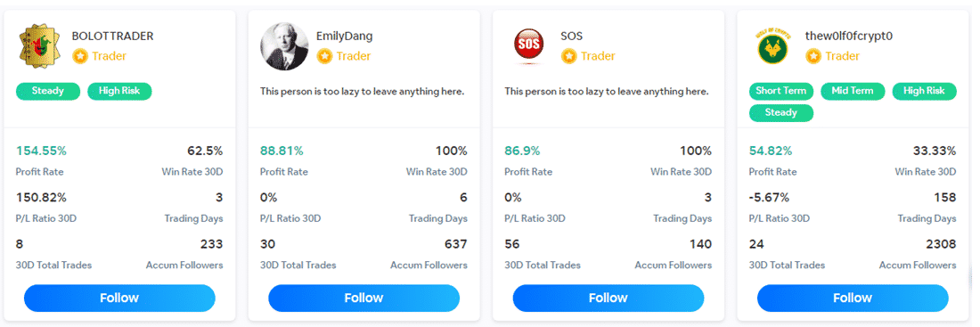The image size is (980, 327).
Task: Follow BOLOTTRADER
Action: pyautogui.click(x=119, y=298)
